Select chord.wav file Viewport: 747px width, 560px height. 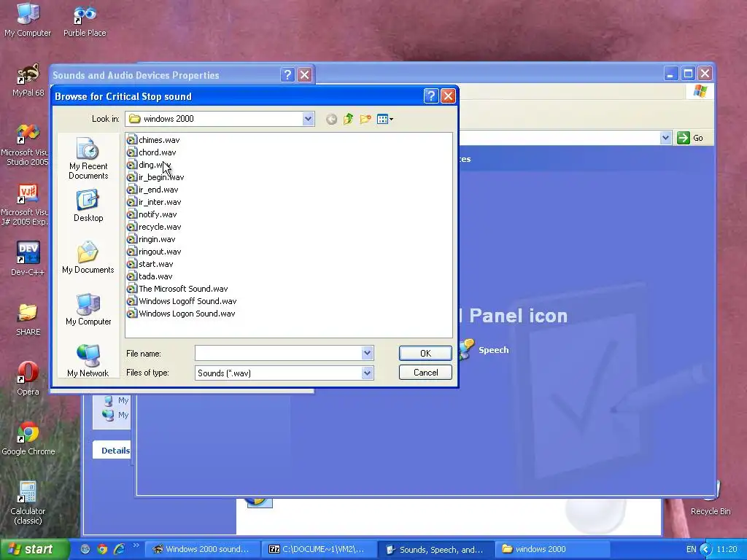pyautogui.click(x=152, y=152)
